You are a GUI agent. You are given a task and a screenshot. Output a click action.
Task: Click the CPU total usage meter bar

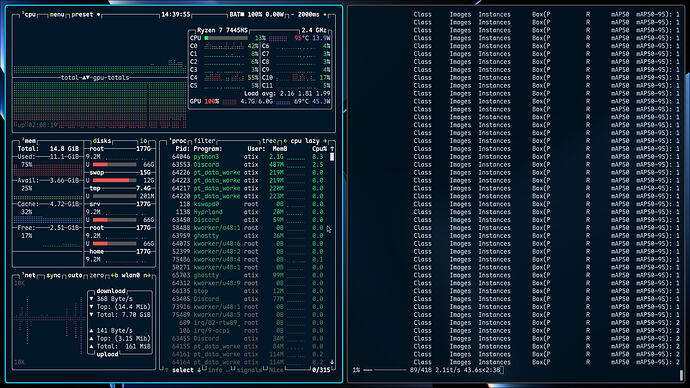[226, 38]
